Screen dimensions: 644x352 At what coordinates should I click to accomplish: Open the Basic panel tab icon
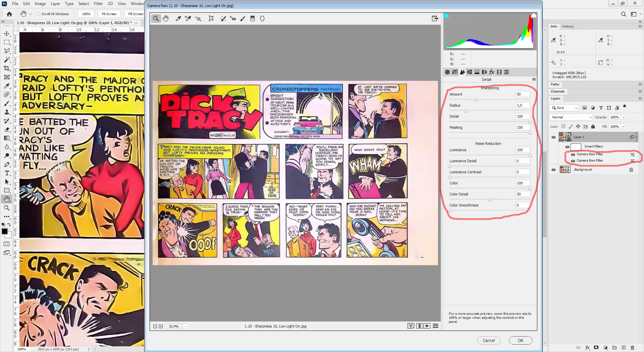tap(447, 72)
